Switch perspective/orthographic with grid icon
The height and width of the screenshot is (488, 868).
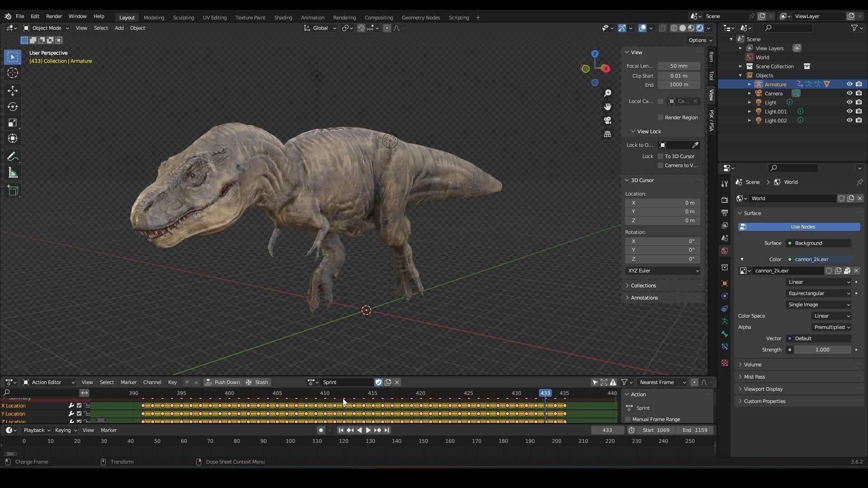(608, 134)
